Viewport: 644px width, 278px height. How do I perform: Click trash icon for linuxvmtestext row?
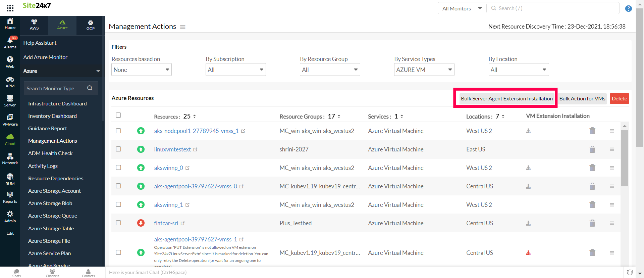click(592, 149)
